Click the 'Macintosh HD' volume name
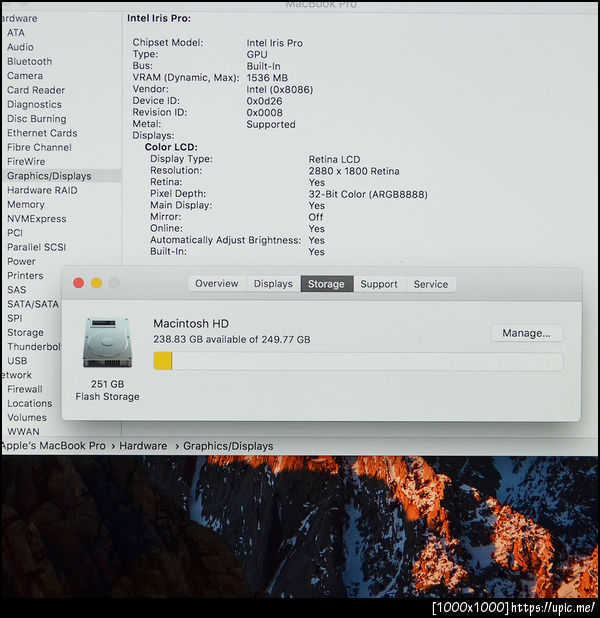This screenshot has width=600, height=618. (191, 324)
